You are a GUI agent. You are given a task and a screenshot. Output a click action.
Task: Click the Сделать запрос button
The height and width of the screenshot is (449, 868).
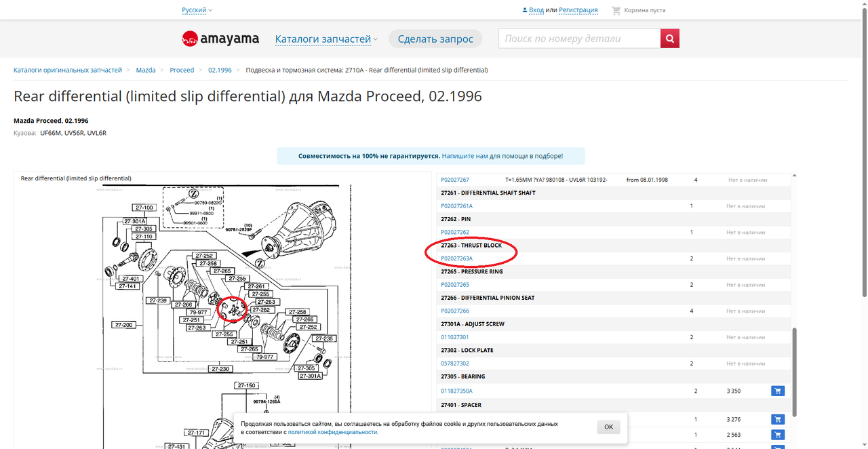coord(435,39)
